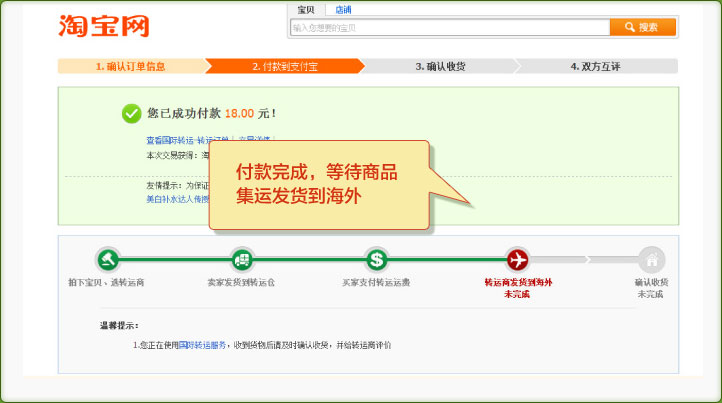This screenshot has width=722, height=403.
Task: Select step 3 确认收货
Action: coord(440,66)
